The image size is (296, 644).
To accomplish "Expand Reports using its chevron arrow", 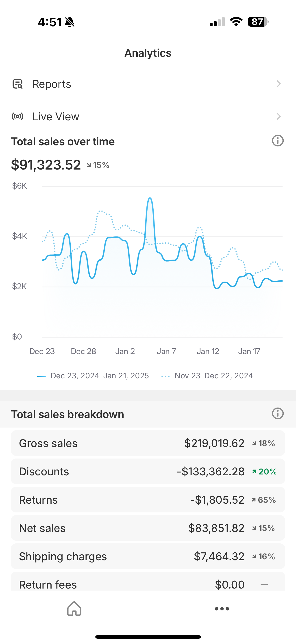I will [x=279, y=84].
